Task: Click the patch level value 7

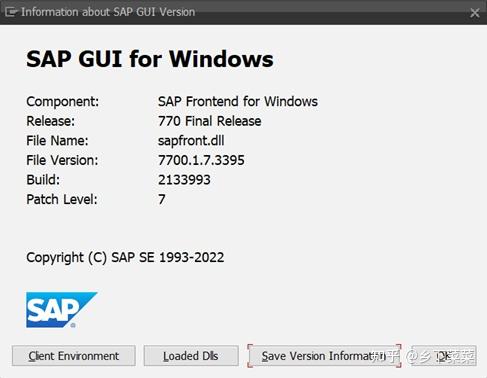Action: 162,200
